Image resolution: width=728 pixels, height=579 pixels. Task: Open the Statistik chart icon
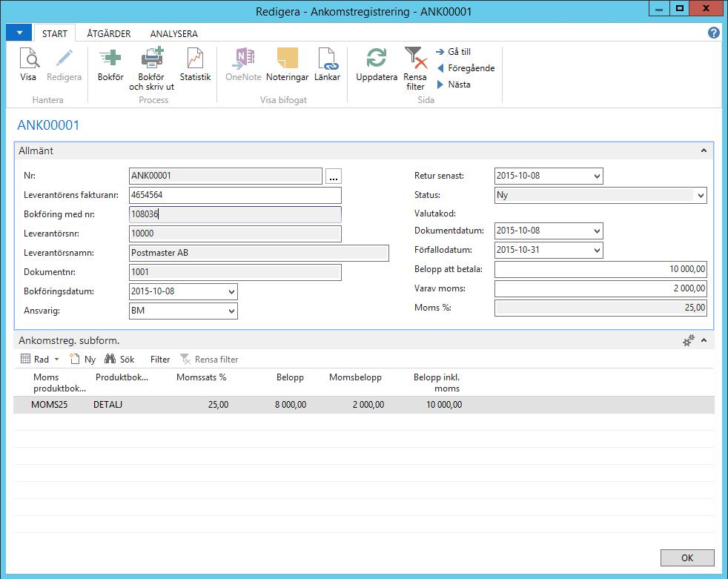pos(196,59)
